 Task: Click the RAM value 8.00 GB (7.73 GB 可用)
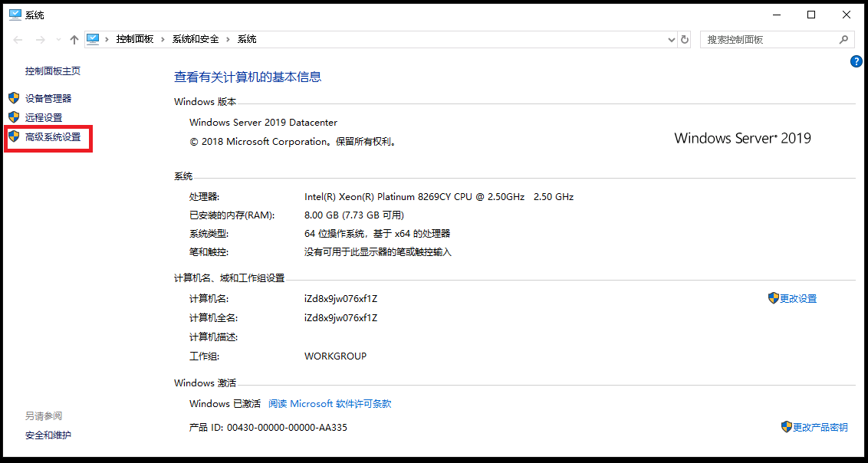click(x=354, y=215)
